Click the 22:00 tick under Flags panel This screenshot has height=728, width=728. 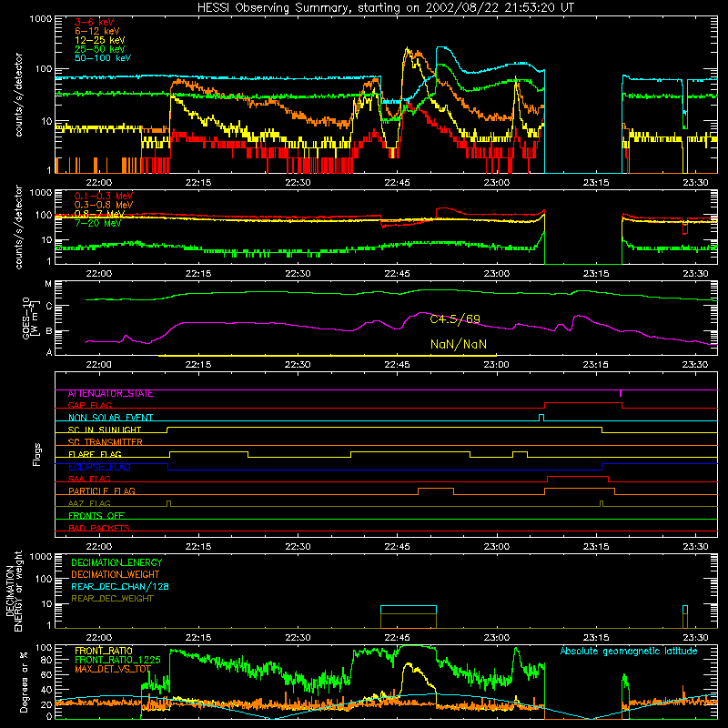click(x=99, y=547)
